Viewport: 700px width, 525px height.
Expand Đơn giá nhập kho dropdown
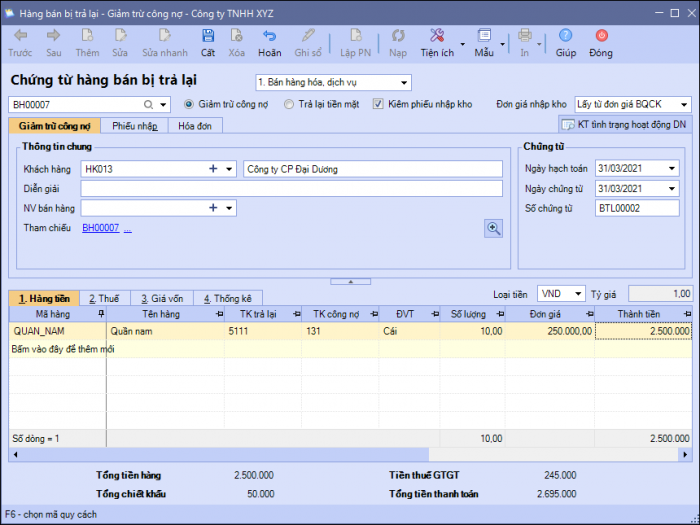coord(683,104)
